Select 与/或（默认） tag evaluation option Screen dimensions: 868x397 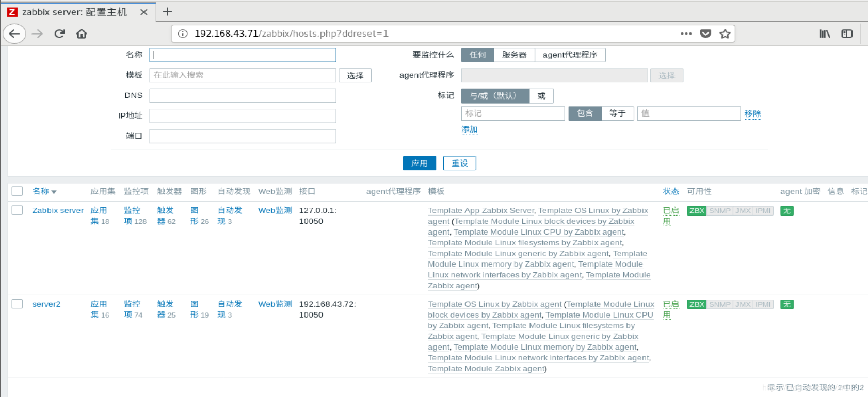[495, 96]
